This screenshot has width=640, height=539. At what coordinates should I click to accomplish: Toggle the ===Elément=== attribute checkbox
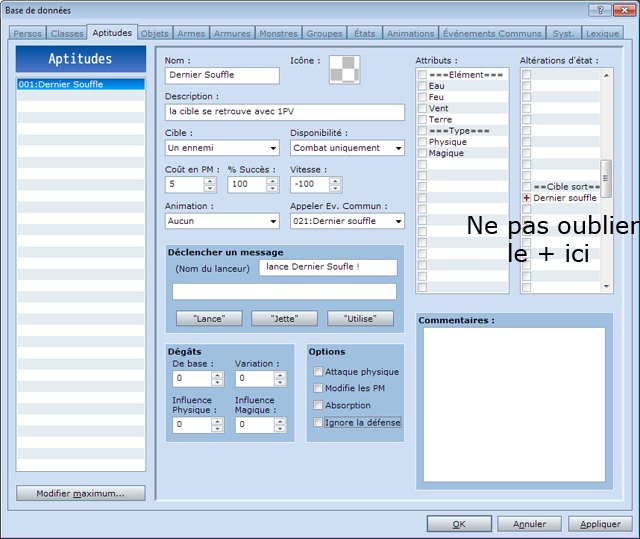[x=422, y=75]
